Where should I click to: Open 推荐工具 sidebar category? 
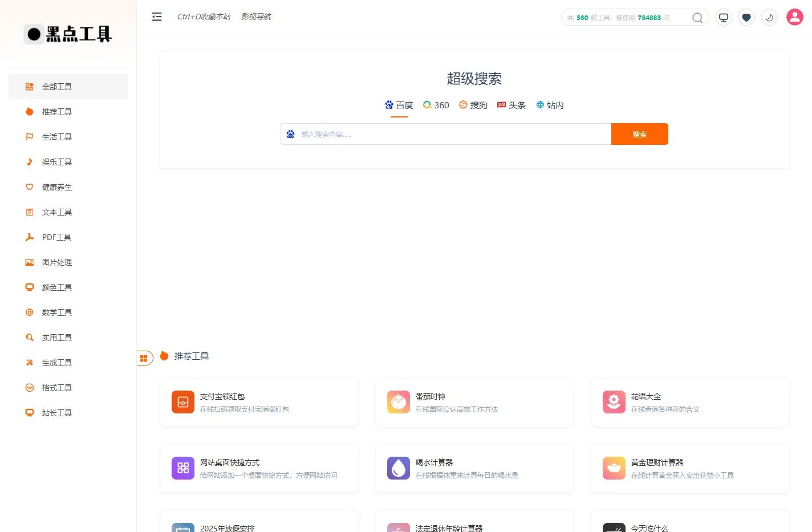[68, 112]
